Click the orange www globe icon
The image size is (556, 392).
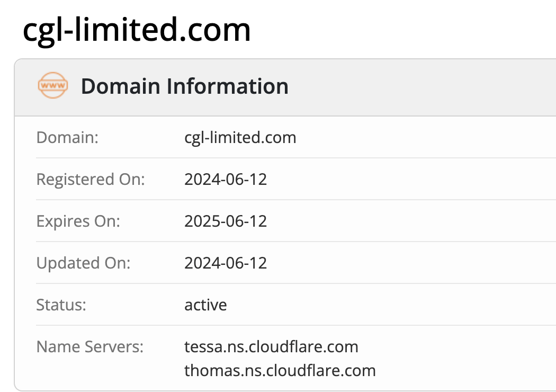point(53,86)
